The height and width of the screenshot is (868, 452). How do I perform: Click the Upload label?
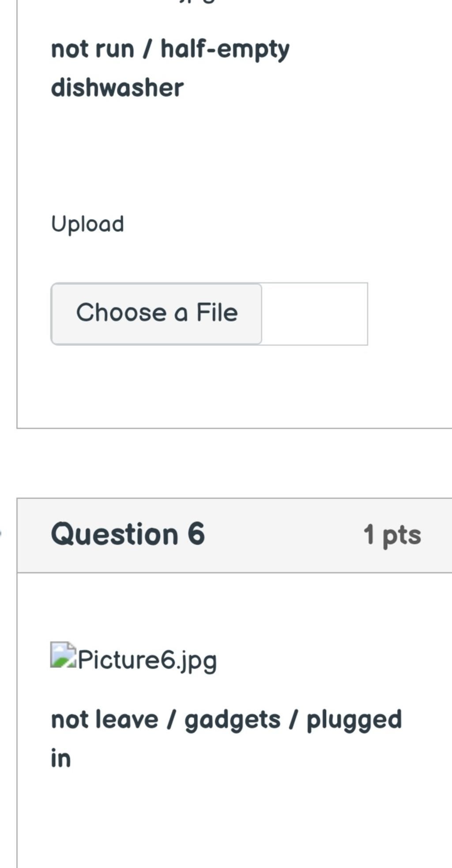click(x=87, y=224)
